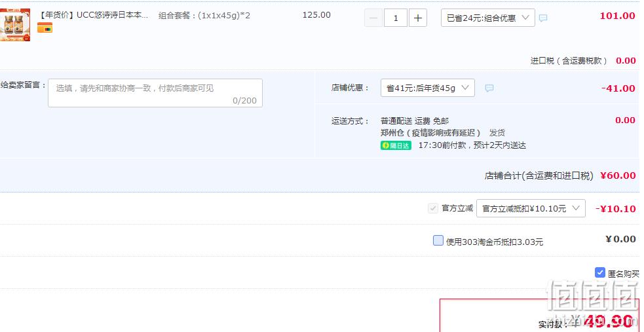Viewport: 644px width, 332px height.
Task: Click the unit price 125.00
Action: 316,15
